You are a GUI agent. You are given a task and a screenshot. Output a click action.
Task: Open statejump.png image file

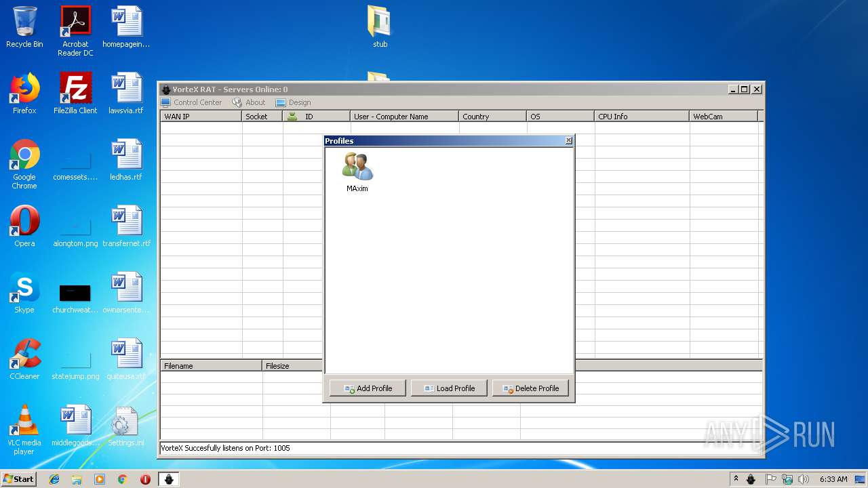tap(75, 365)
